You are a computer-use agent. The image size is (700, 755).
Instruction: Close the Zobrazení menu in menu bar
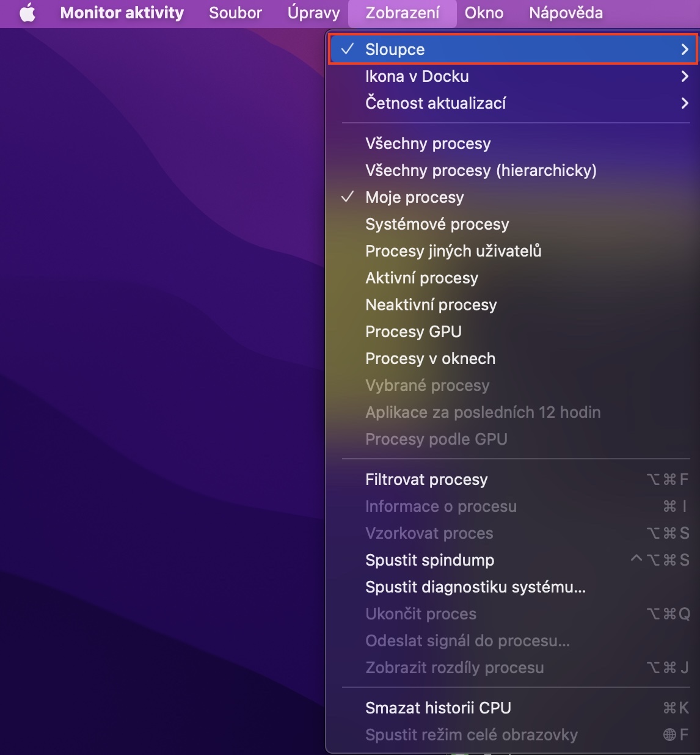[403, 13]
